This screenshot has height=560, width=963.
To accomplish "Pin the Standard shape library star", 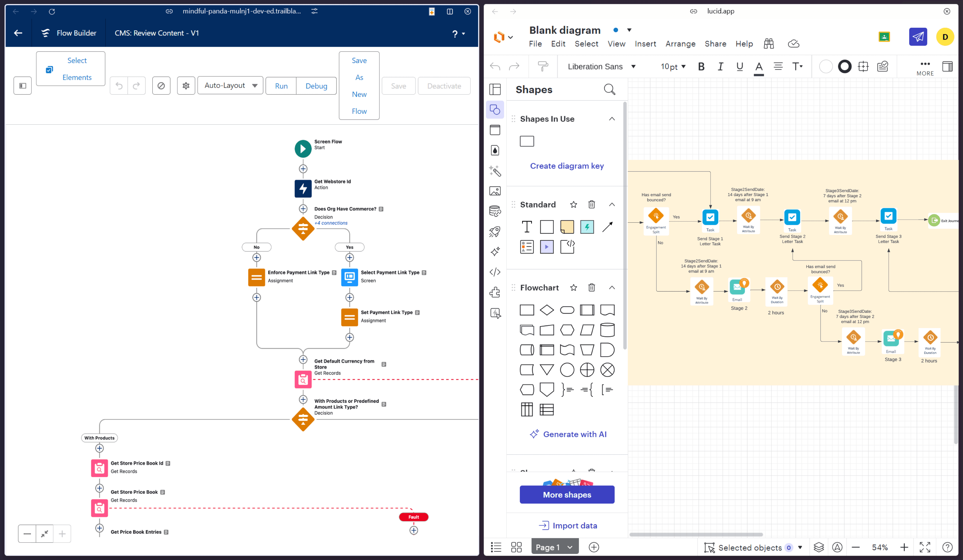I will coord(573,205).
